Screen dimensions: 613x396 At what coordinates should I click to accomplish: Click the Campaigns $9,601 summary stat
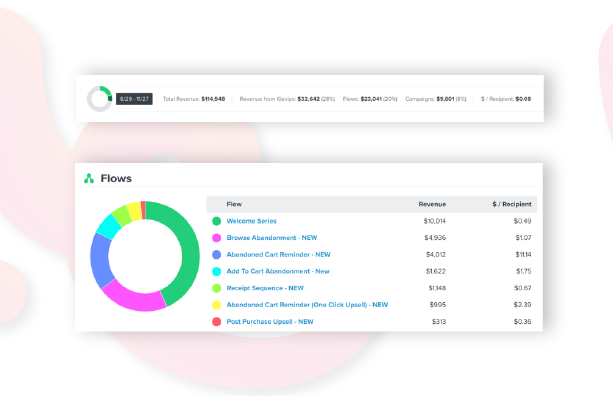click(x=436, y=99)
